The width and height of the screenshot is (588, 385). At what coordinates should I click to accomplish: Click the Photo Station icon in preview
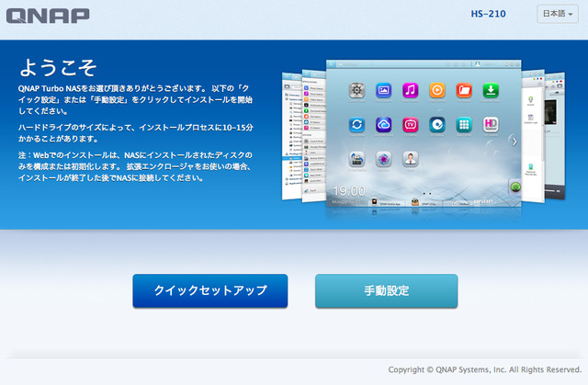tap(383, 90)
